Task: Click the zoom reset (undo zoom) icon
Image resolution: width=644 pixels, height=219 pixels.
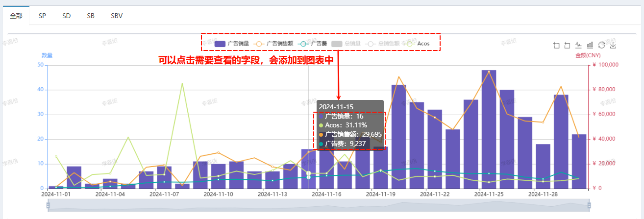Action: pos(568,45)
